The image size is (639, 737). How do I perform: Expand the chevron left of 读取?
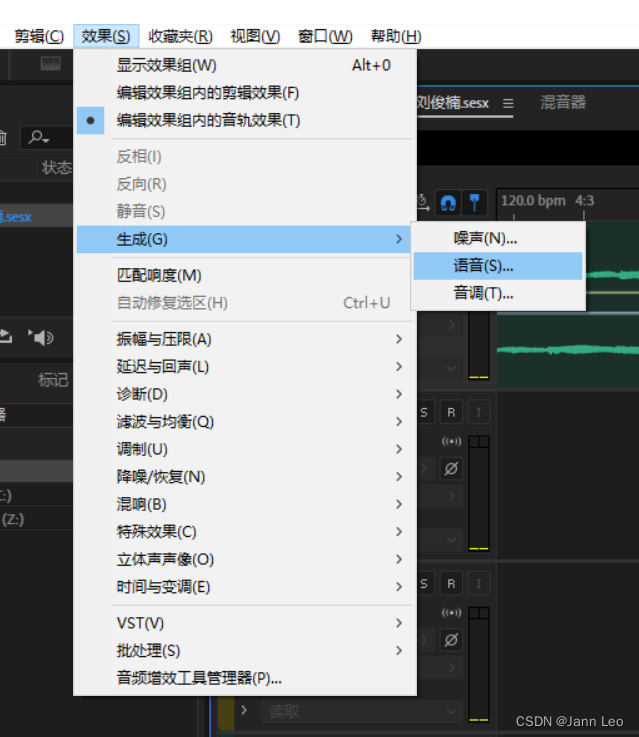[244, 710]
